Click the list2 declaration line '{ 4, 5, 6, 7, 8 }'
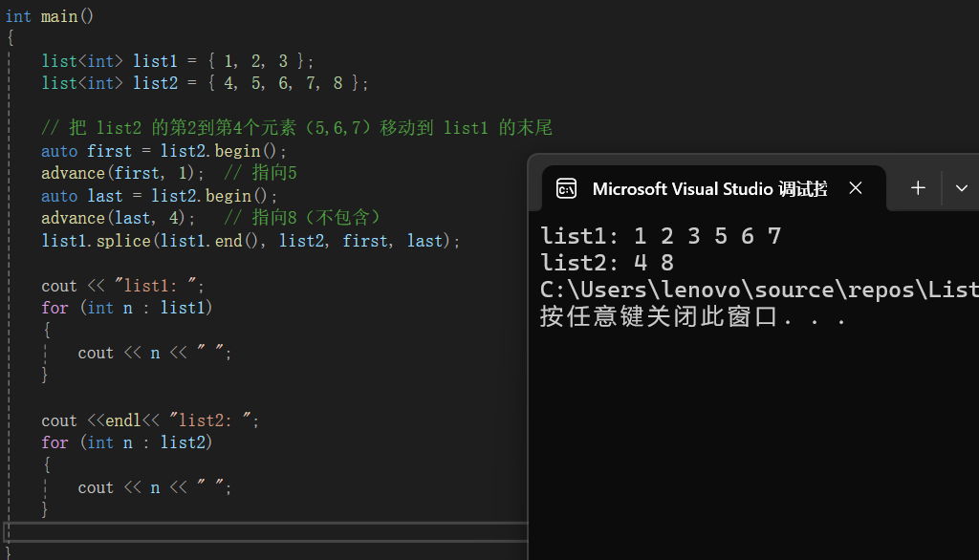The width and height of the screenshot is (979, 560). pos(205,83)
